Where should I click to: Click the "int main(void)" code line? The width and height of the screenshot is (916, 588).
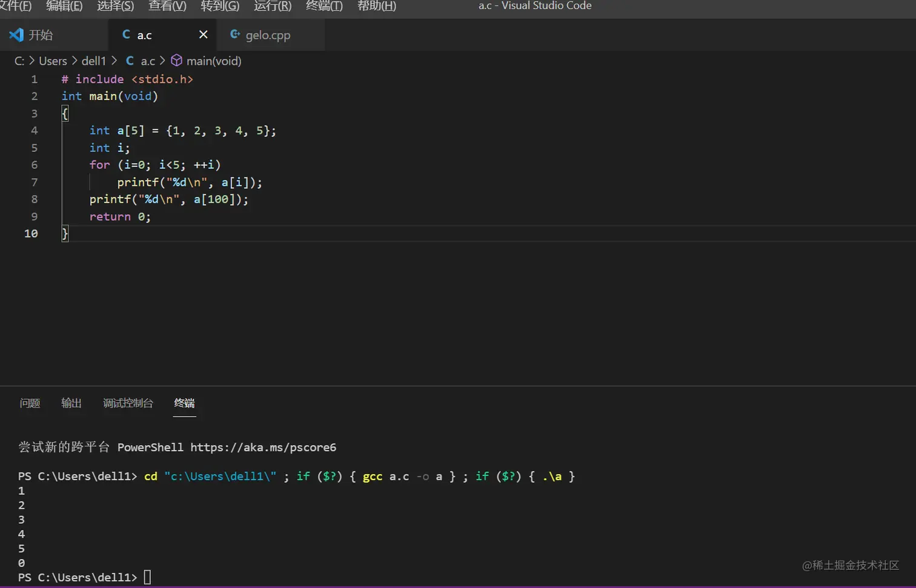coord(110,96)
